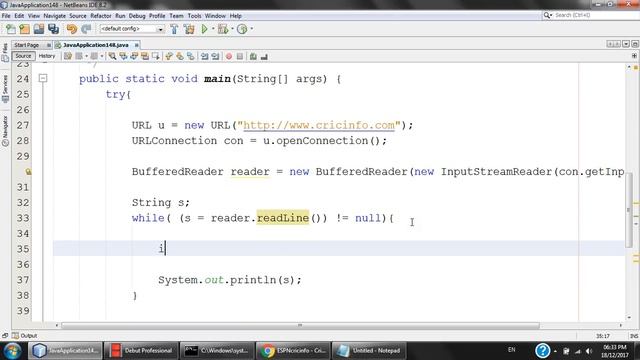Click the Save All toolbar icon
This screenshot has height=360, width=640.
pos(53,29)
